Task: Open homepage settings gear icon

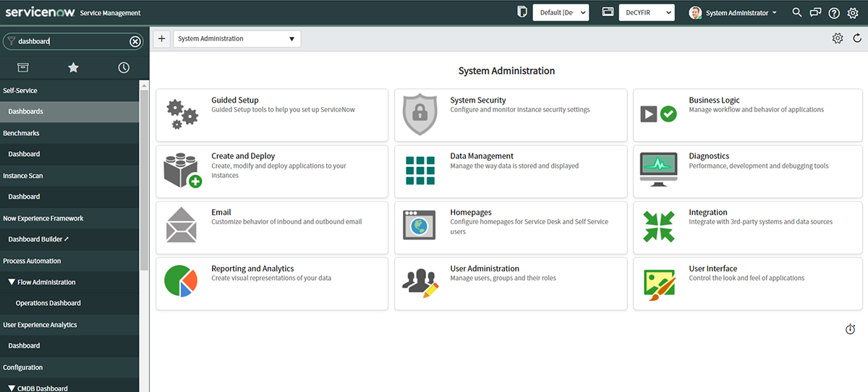Action: pos(838,38)
